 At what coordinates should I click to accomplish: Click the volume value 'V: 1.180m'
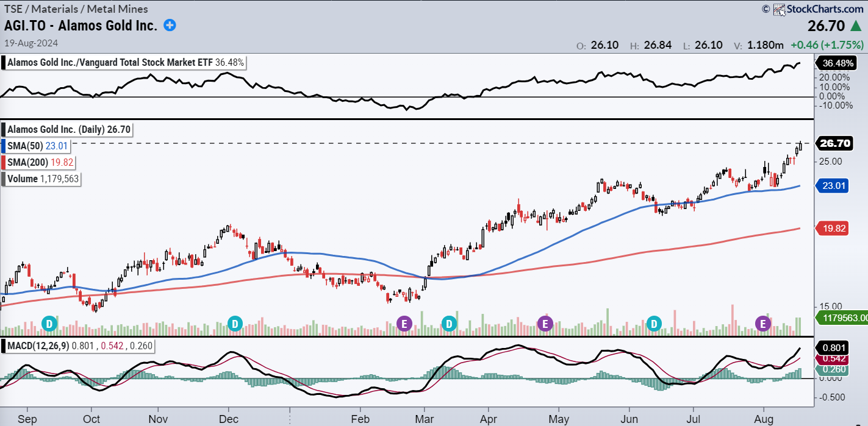tap(760, 46)
